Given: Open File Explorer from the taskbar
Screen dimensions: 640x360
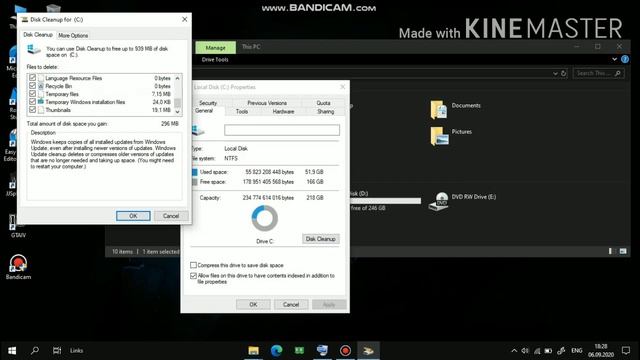Looking at the screenshot, I should pos(253,351).
